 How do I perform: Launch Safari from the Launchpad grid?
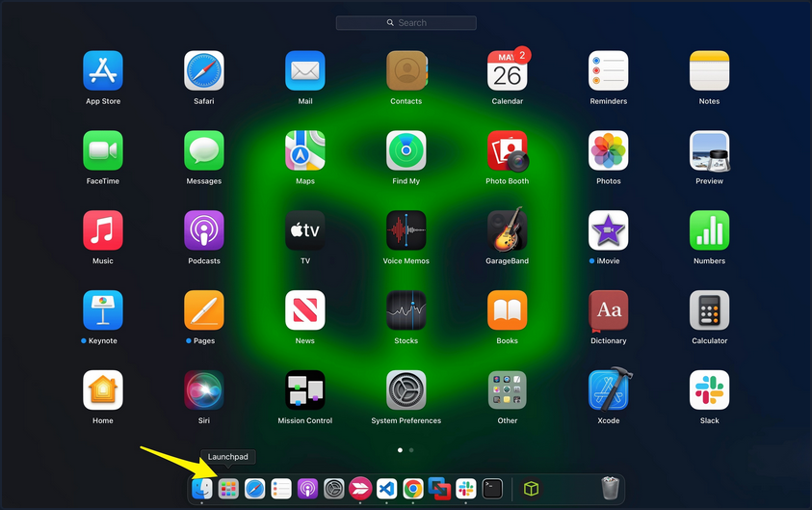[204, 70]
